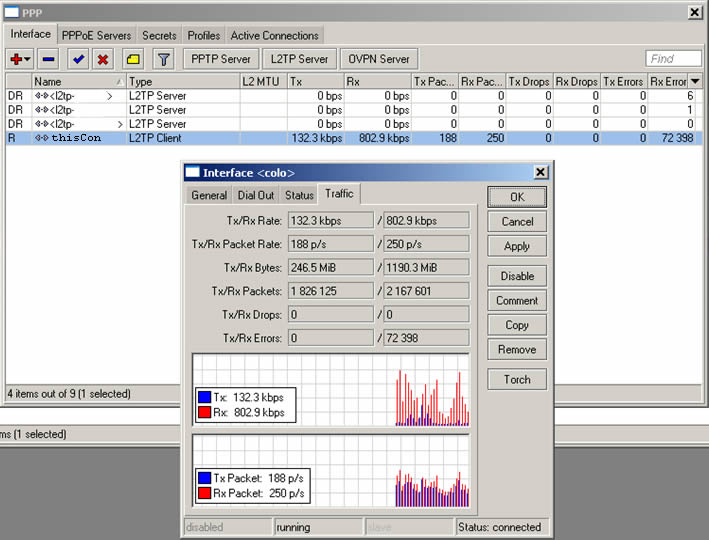Click the blue minus Remove icon

point(49,59)
